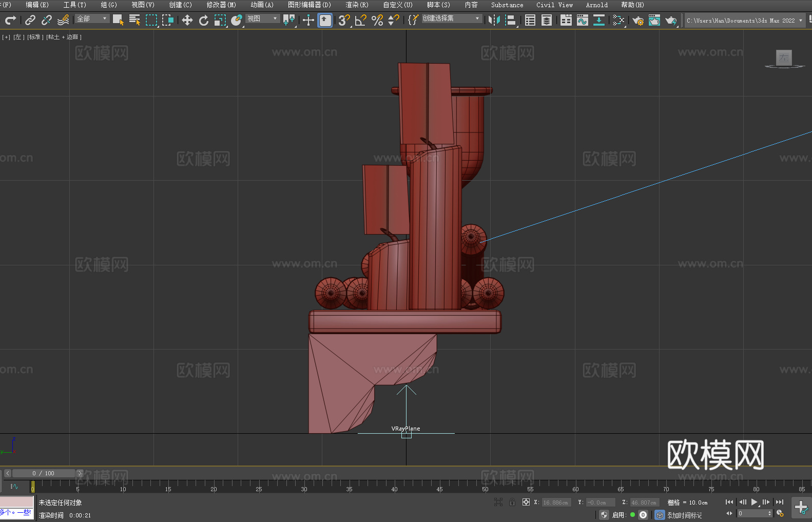Open the 修改器(M) menu

point(221,5)
